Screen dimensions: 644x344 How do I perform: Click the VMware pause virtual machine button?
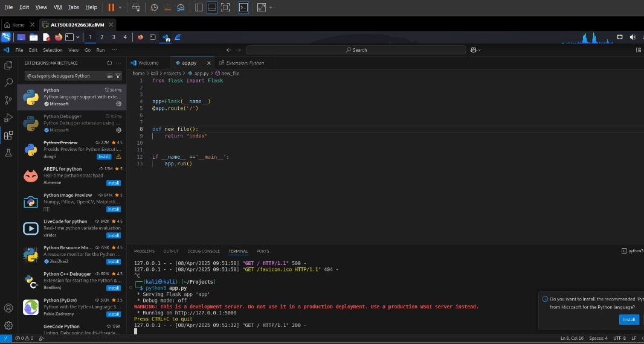111,7
